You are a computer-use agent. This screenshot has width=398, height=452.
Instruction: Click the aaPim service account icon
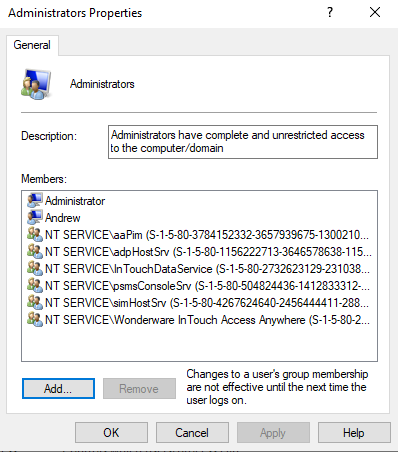coord(35,235)
